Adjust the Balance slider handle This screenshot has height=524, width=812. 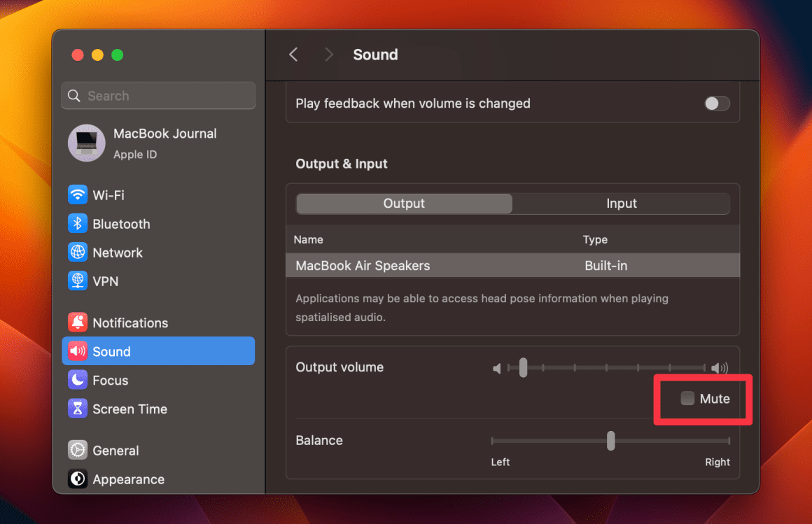coord(610,441)
